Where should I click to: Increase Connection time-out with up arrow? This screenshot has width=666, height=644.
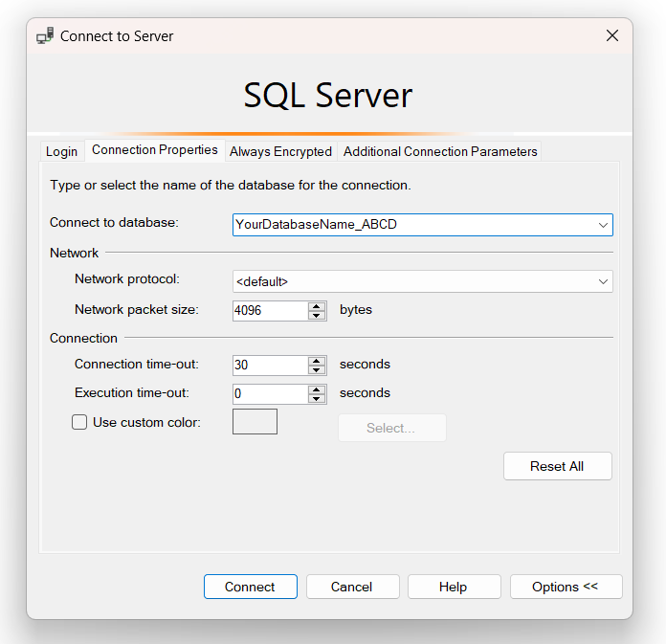click(x=317, y=361)
